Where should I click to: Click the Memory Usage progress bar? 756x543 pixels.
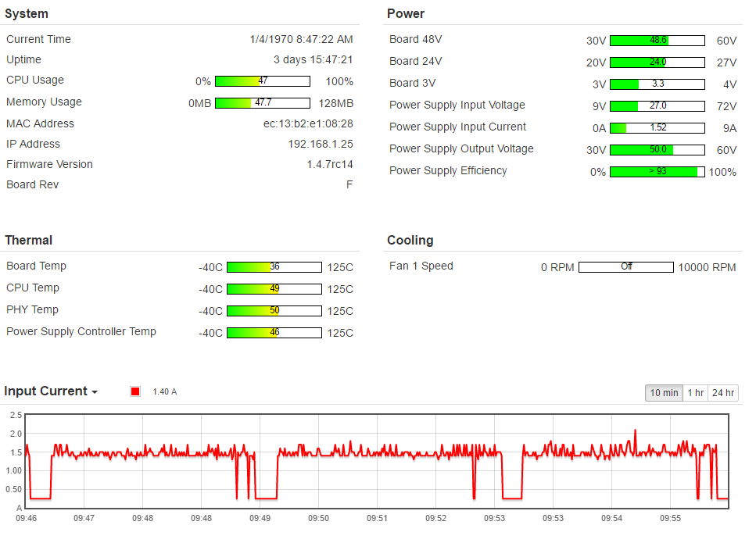[263, 103]
